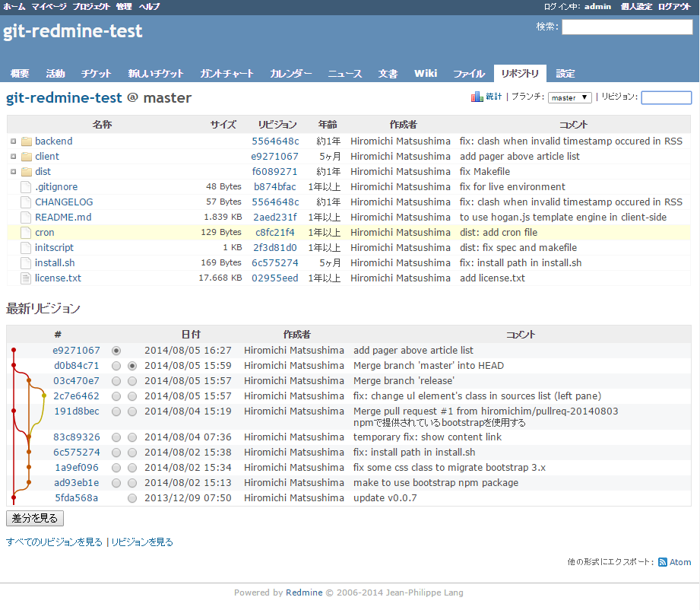
Task: Click the Atom feed icon
Action: coord(663,562)
